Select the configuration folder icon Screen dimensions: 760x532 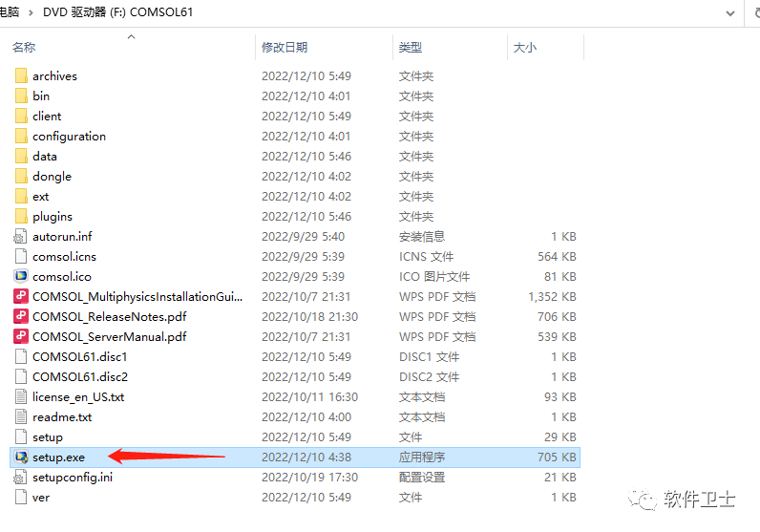(x=21, y=136)
